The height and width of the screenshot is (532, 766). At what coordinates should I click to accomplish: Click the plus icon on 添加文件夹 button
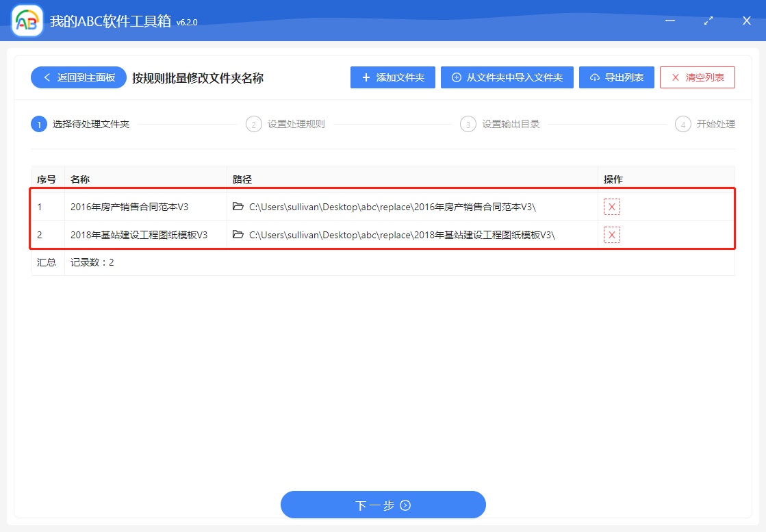[x=365, y=77]
